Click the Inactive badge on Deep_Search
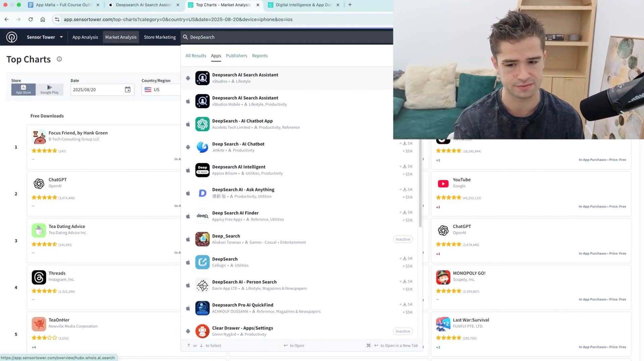Image resolution: width=644 pixels, height=361 pixels. tap(403, 239)
